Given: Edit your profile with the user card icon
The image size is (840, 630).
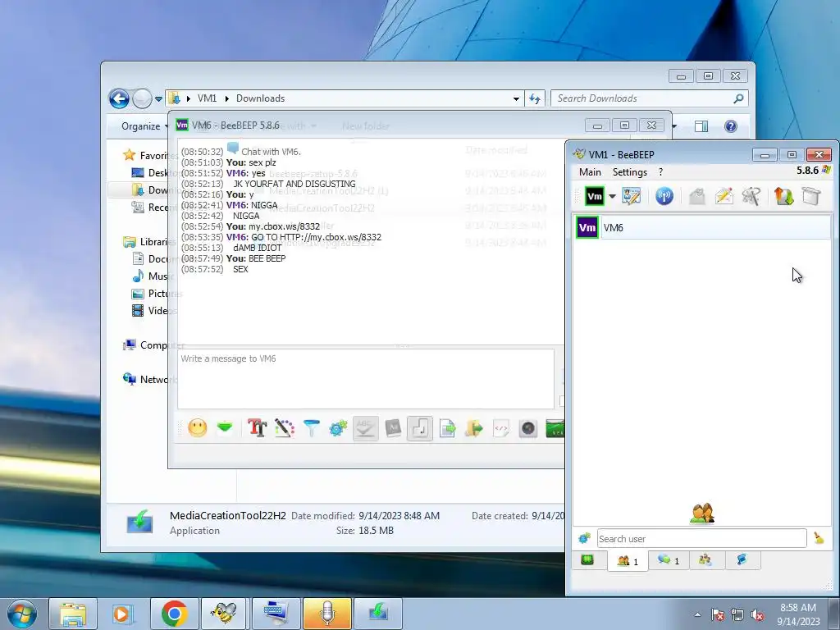Looking at the screenshot, I should point(632,196).
